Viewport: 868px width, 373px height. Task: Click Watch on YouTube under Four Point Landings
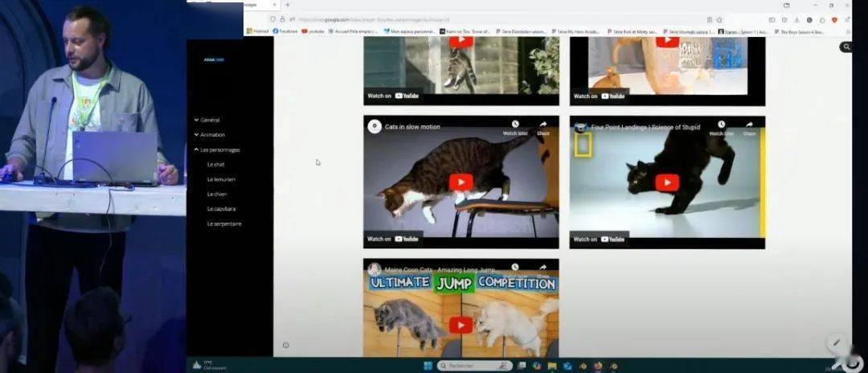tap(599, 239)
